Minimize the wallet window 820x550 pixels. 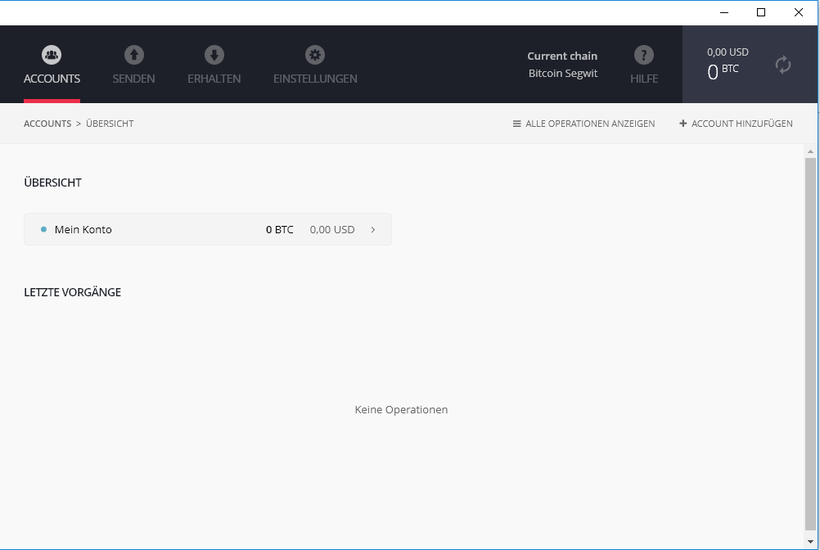(x=724, y=13)
